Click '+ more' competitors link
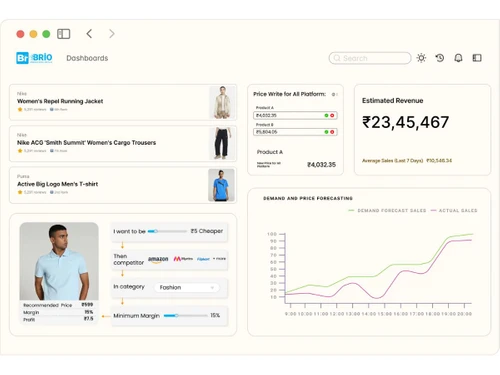The height and width of the screenshot is (375, 500). tap(219, 258)
